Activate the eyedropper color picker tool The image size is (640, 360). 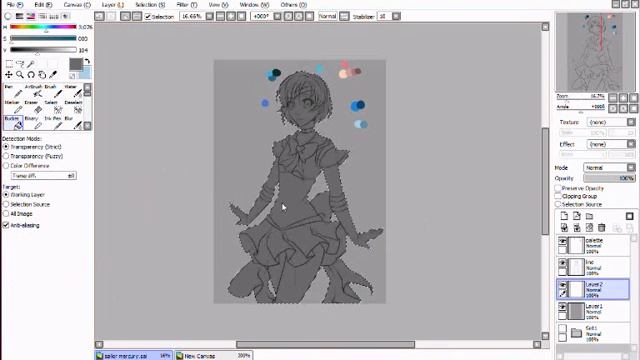point(53,75)
